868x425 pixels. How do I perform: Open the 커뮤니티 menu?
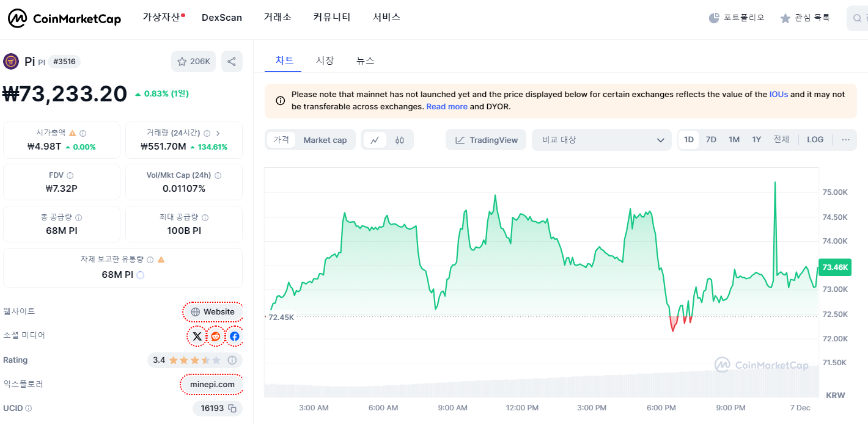coord(332,17)
